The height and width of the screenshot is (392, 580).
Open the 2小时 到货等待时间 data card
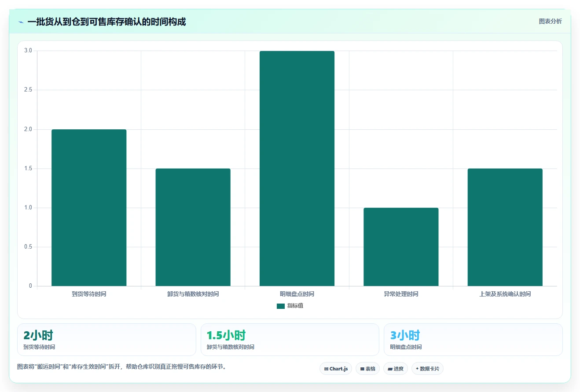click(x=106, y=340)
